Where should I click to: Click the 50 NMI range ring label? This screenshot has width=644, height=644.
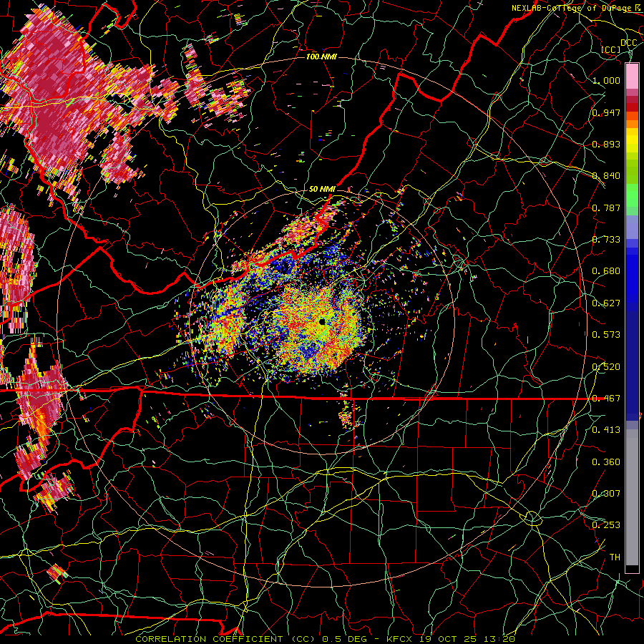tap(322, 189)
